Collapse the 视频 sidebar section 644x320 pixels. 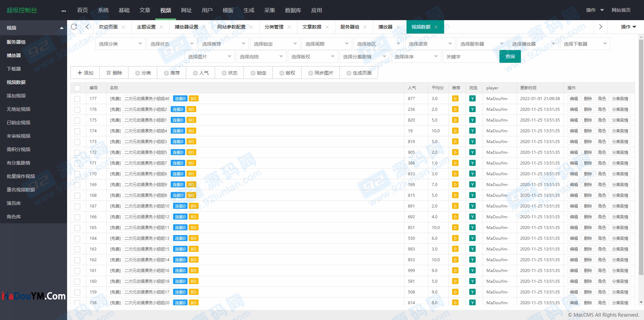click(x=34, y=28)
